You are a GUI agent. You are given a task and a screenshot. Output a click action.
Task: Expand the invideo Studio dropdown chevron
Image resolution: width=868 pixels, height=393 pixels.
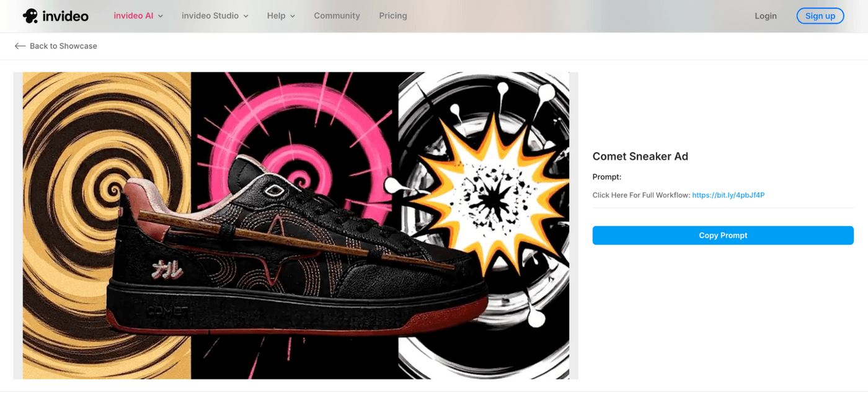[246, 16]
